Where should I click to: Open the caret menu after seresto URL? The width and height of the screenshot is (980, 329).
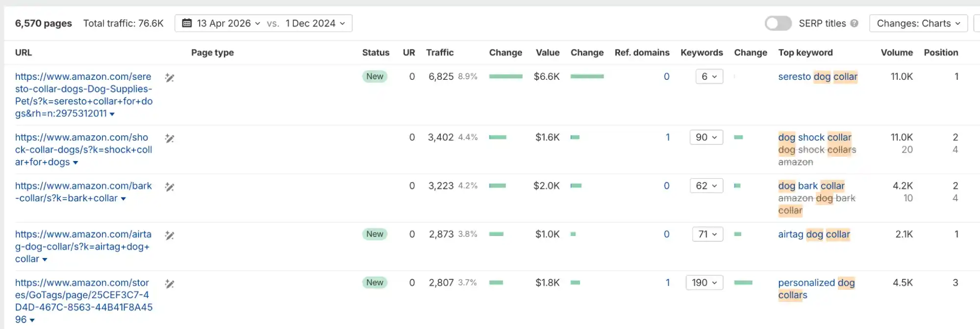point(112,114)
